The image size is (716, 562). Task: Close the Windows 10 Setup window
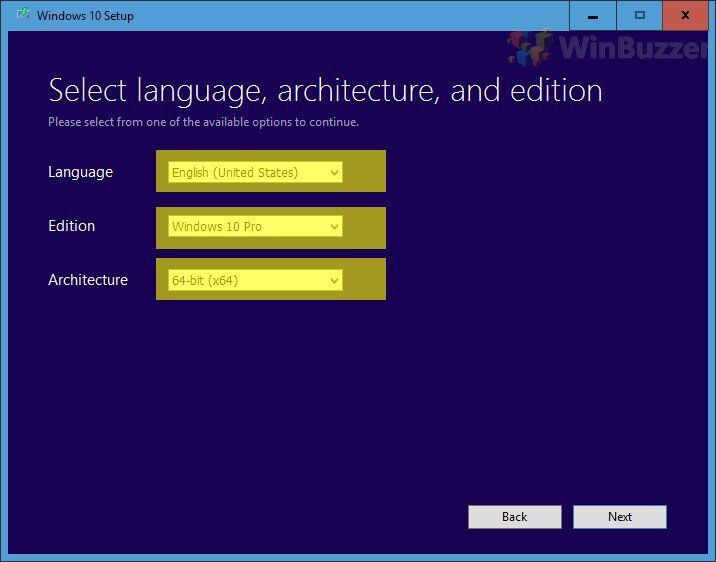point(685,16)
